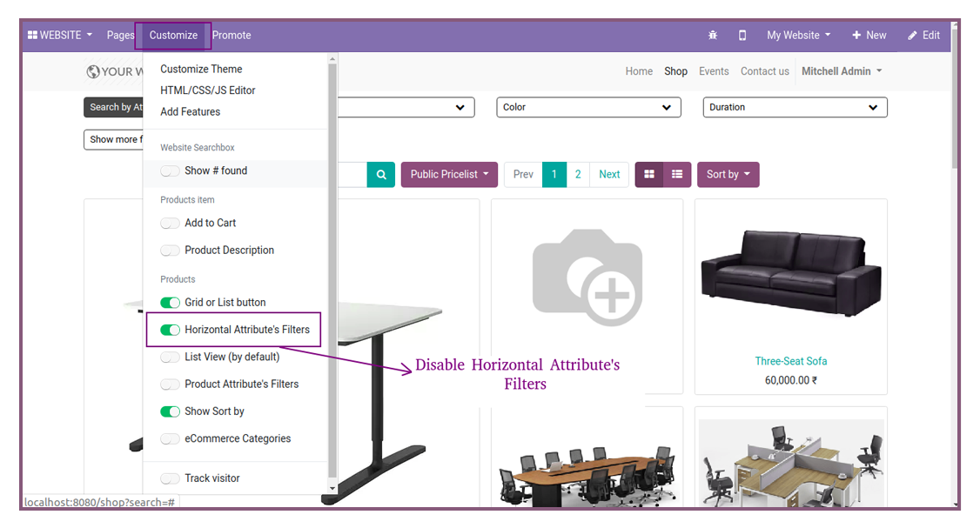Open the Three-Seat Sofa image
980x528 pixels.
(x=790, y=273)
